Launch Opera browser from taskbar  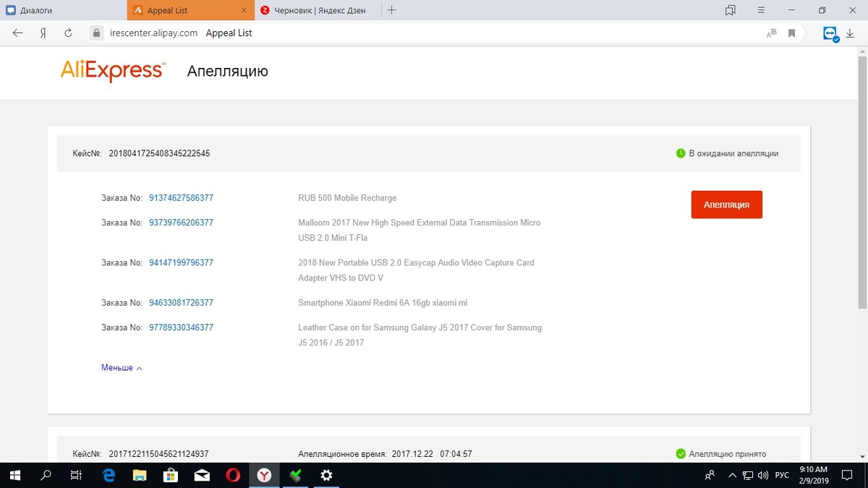click(233, 475)
